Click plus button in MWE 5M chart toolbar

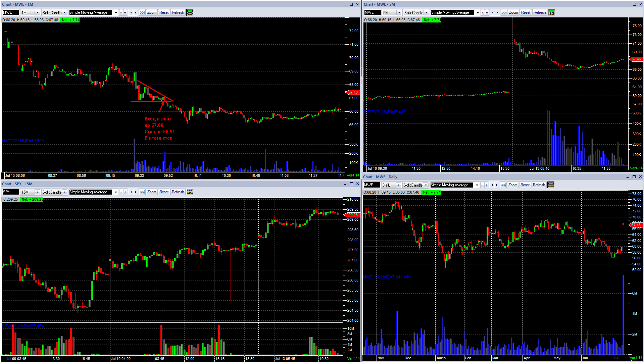487,12
